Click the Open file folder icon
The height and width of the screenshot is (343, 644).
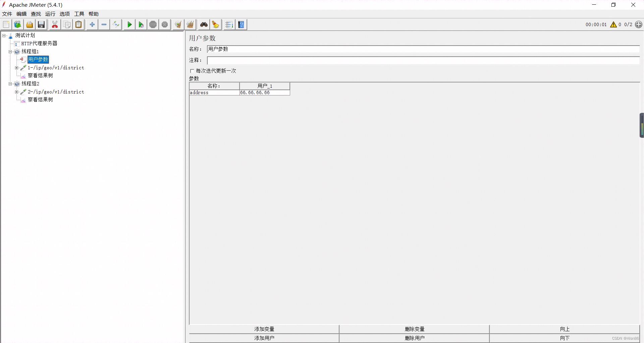click(30, 24)
